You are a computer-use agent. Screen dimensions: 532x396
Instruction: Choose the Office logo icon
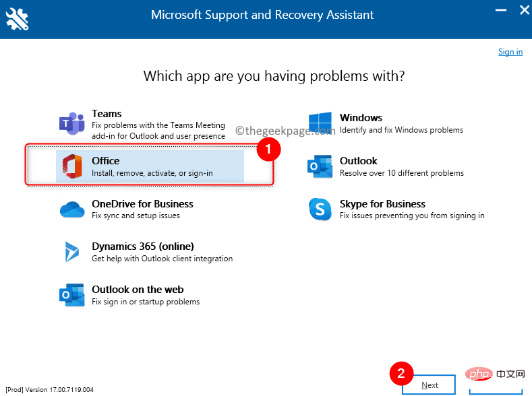click(x=72, y=166)
